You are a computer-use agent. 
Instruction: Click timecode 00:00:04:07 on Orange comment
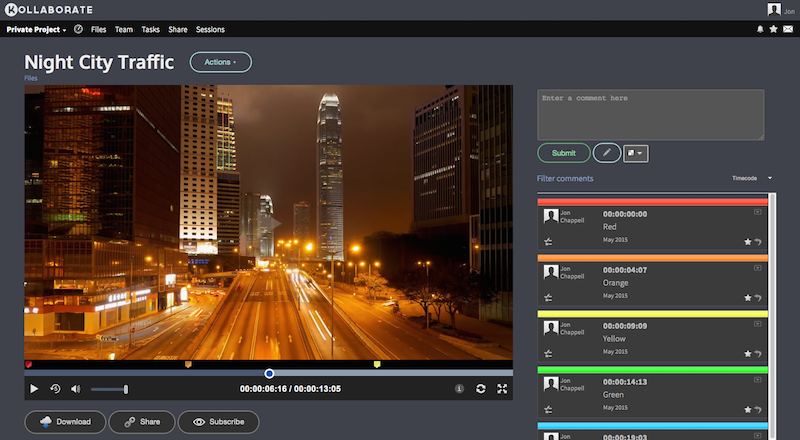pos(624,270)
